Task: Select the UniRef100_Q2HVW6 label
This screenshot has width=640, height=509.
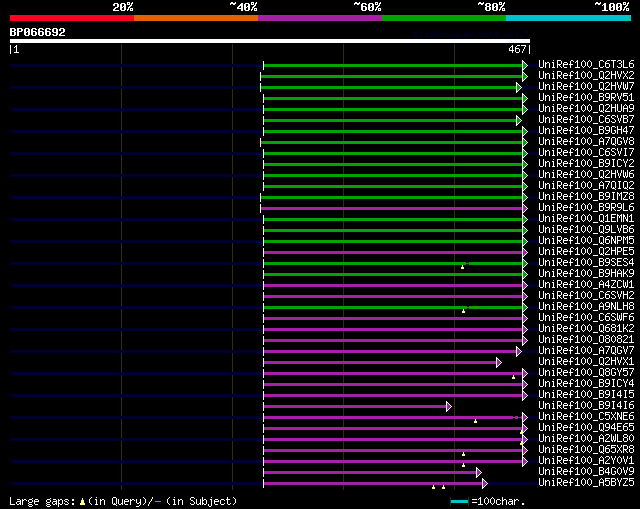Action: [x=586, y=175]
